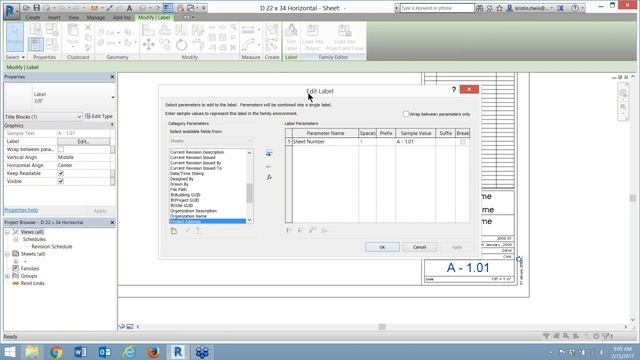Screen dimensions: 640x360
Task: Click the scrollbar thumb in the parameters list
Action: click(x=249, y=193)
